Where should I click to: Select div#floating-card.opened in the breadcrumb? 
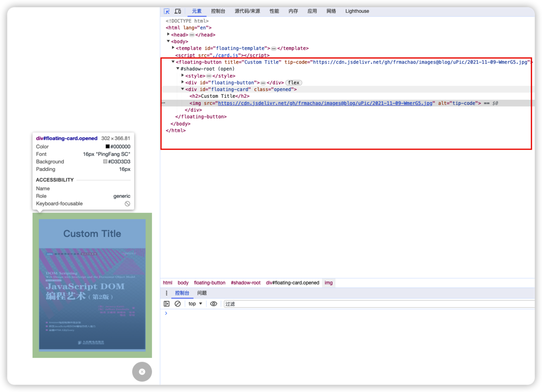click(292, 283)
